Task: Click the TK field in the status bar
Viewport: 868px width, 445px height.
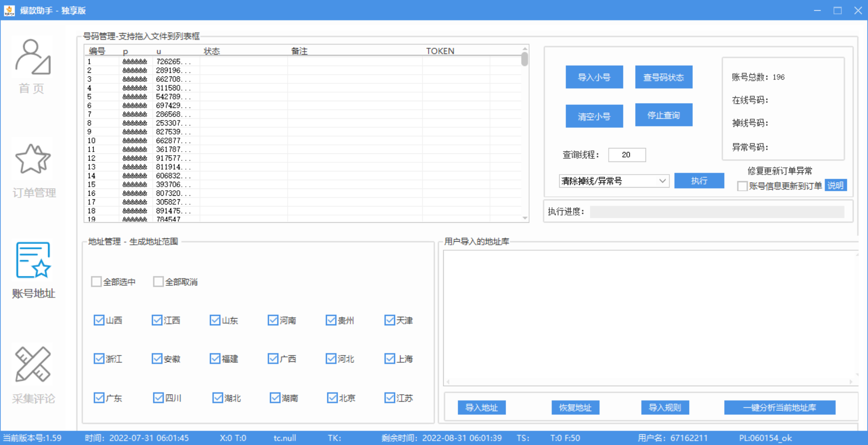Action: [335, 437]
